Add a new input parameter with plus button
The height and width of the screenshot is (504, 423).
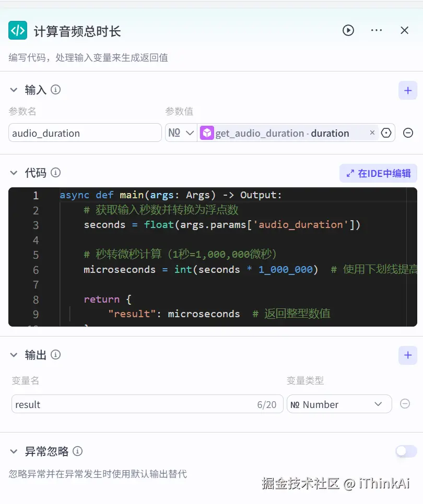point(408,90)
